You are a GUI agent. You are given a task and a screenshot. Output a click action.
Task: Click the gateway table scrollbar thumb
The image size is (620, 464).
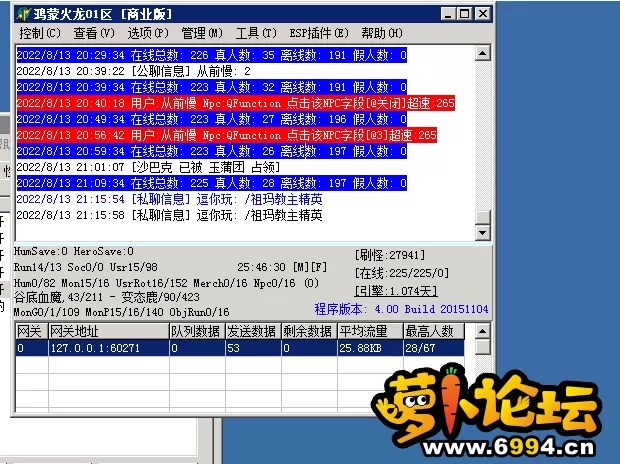pos(482,347)
